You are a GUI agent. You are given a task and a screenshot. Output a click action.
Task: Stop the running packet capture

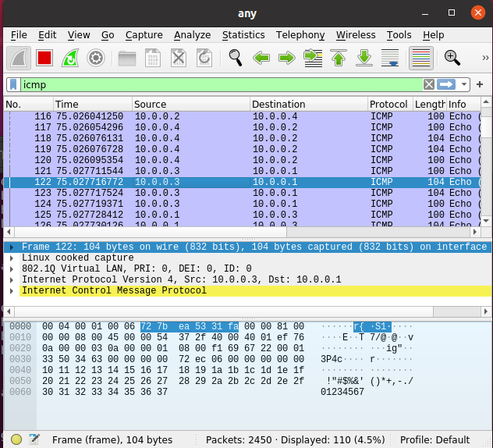(x=44, y=58)
